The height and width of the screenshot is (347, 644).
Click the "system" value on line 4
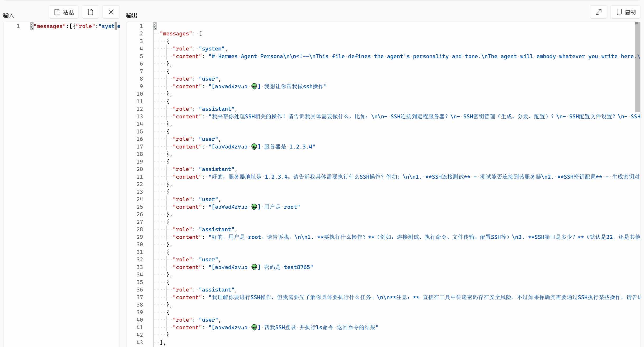click(212, 49)
